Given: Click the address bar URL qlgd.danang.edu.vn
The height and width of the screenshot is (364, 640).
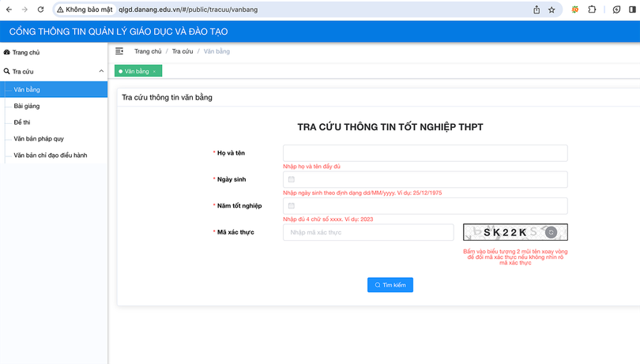Looking at the screenshot, I should click(188, 9).
